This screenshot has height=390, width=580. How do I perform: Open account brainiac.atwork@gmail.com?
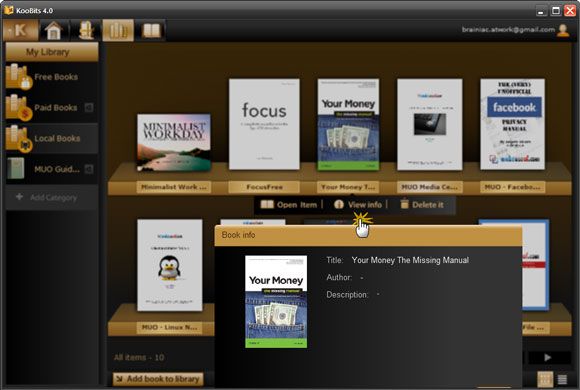[508, 29]
